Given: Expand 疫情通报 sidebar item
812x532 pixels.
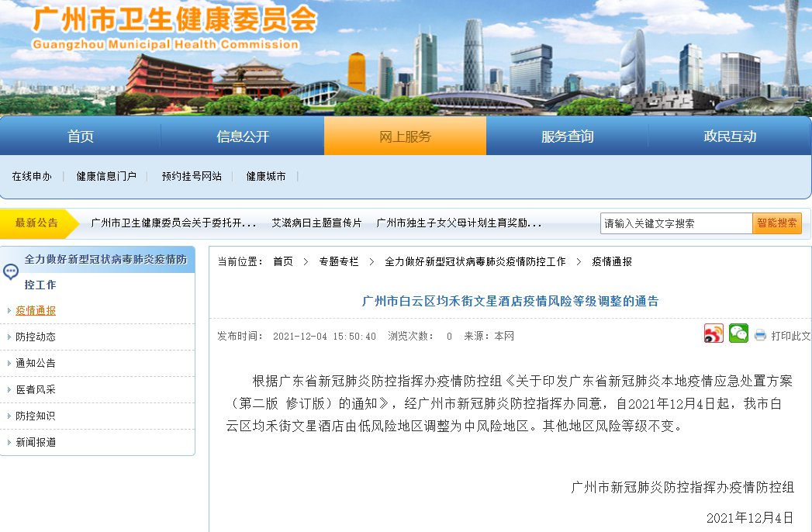Looking at the screenshot, I should point(36,310).
